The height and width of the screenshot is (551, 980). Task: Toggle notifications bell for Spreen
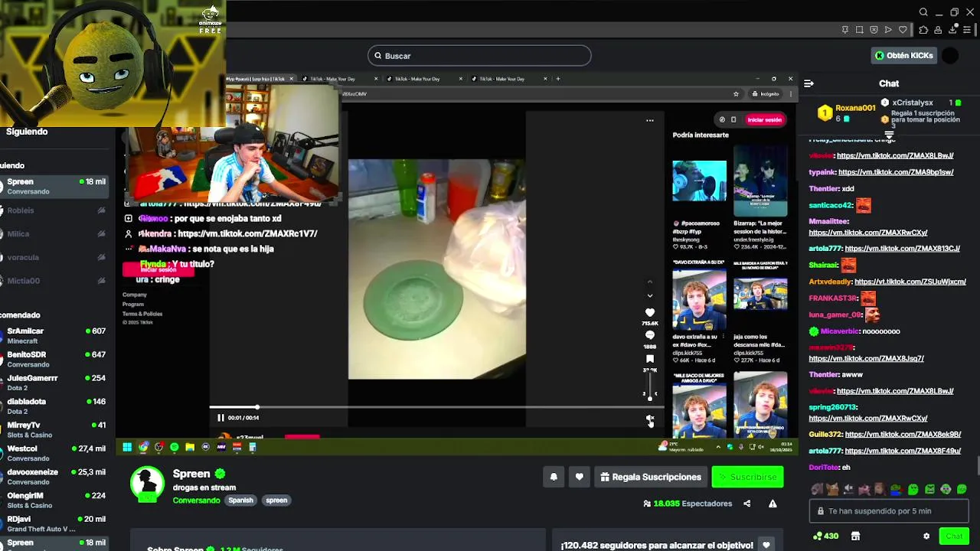click(x=554, y=477)
